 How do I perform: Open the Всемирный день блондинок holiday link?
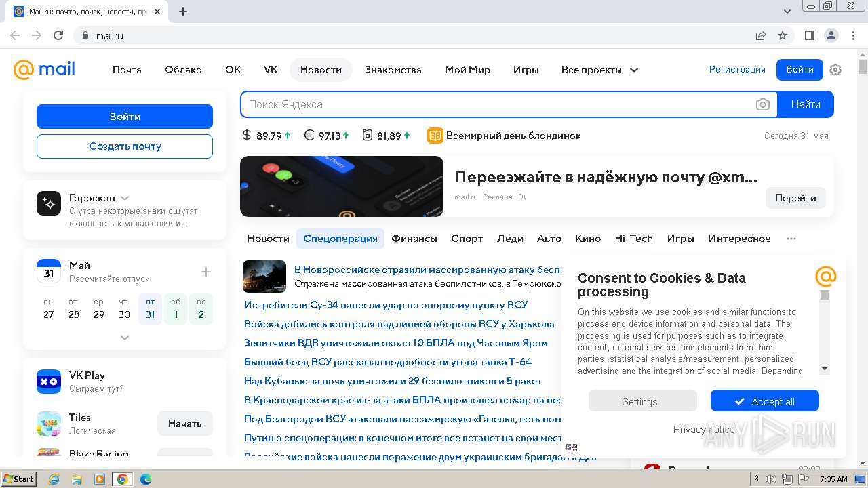(x=504, y=136)
